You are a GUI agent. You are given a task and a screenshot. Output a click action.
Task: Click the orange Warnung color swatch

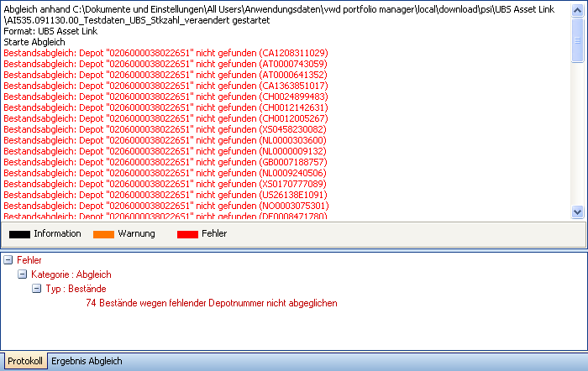(x=102, y=234)
